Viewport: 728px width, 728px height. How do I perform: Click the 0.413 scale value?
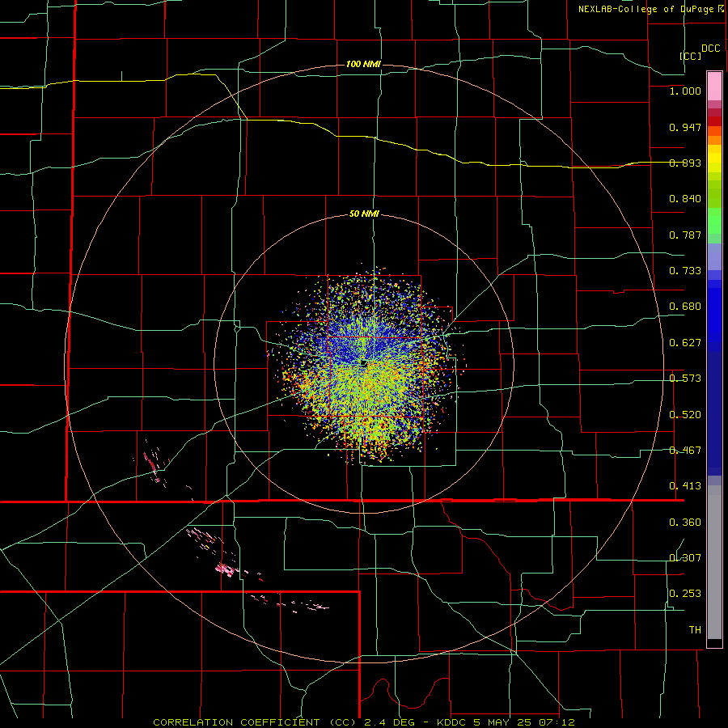click(685, 486)
